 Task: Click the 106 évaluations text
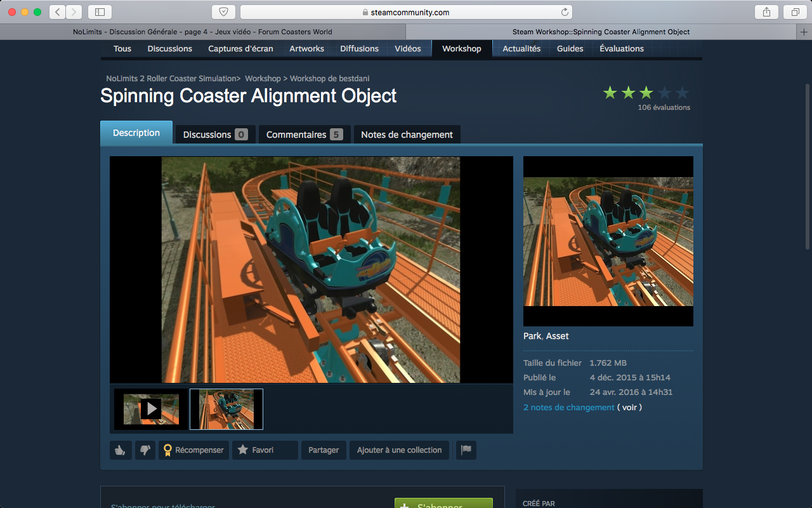click(x=664, y=108)
